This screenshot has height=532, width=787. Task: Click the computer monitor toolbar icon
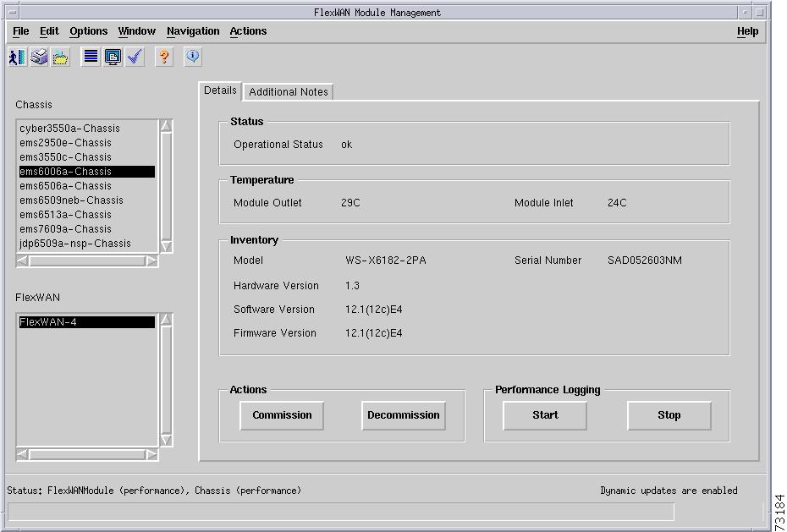point(113,57)
